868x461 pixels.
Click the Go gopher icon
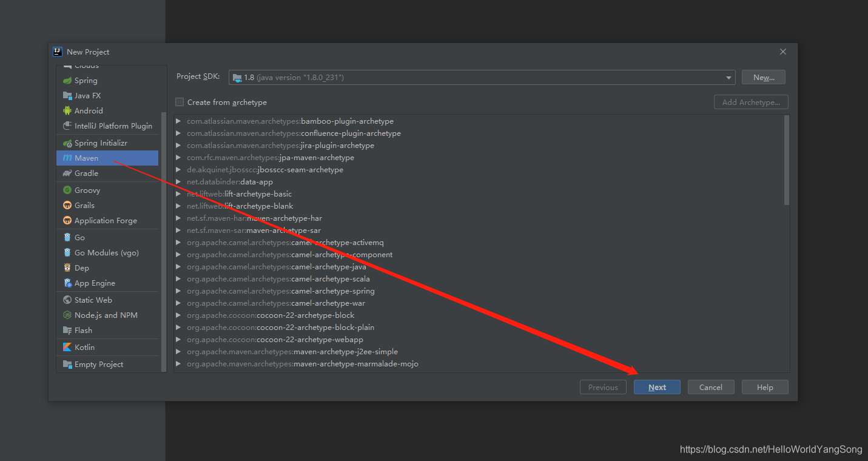tap(67, 238)
